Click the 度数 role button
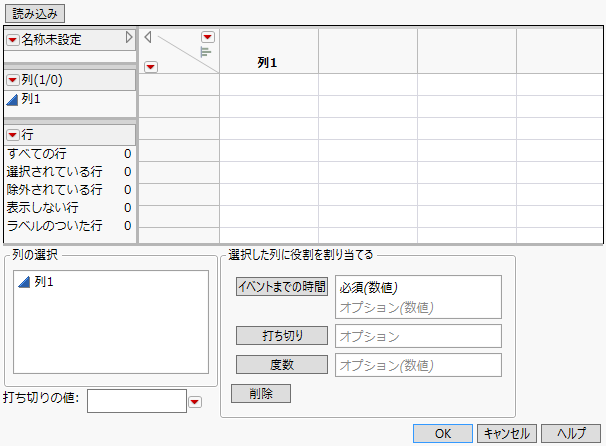The image size is (606, 446). click(x=282, y=365)
